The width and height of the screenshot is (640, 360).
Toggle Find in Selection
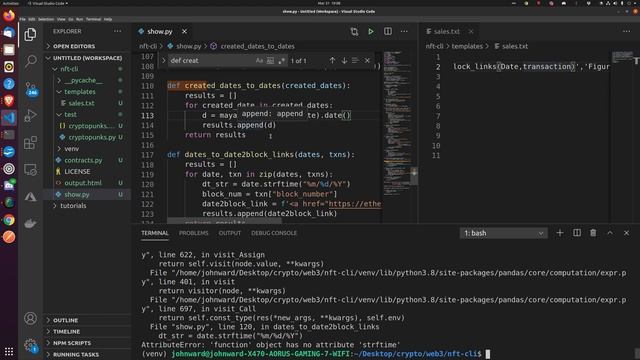click(x=355, y=60)
